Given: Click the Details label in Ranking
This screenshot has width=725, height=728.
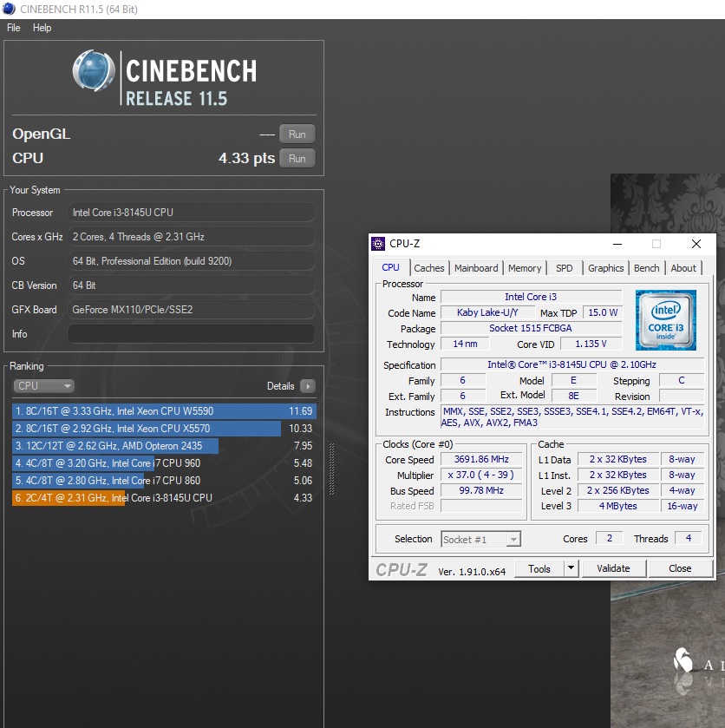Looking at the screenshot, I should (x=280, y=386).
